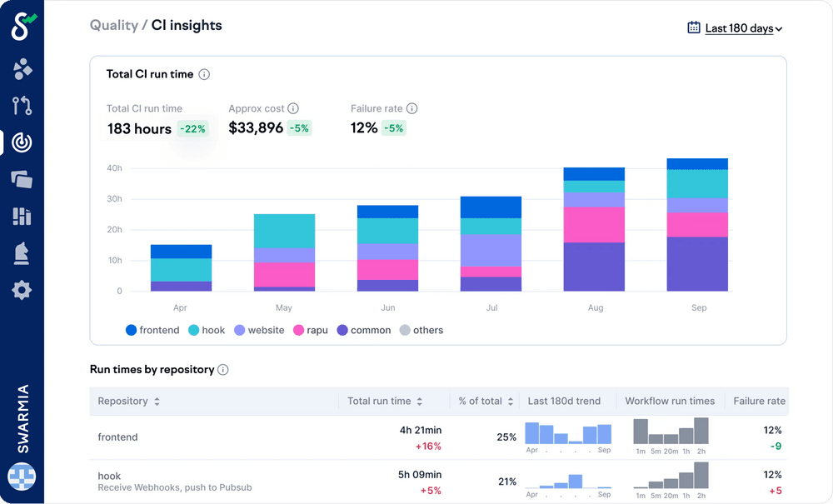Open the pull requests sidebar icon
The width and height of the screenshot is (833, 504).
tap(22, 106)
